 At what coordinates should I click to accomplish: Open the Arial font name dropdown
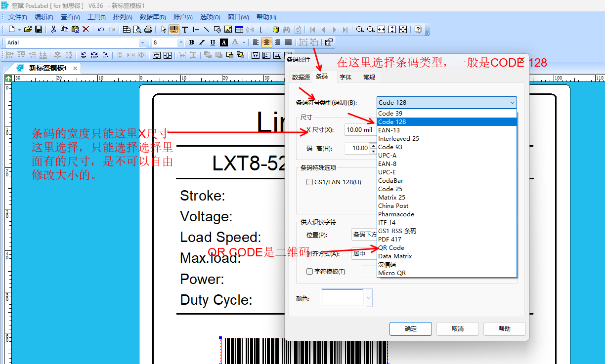coord(142,43)
